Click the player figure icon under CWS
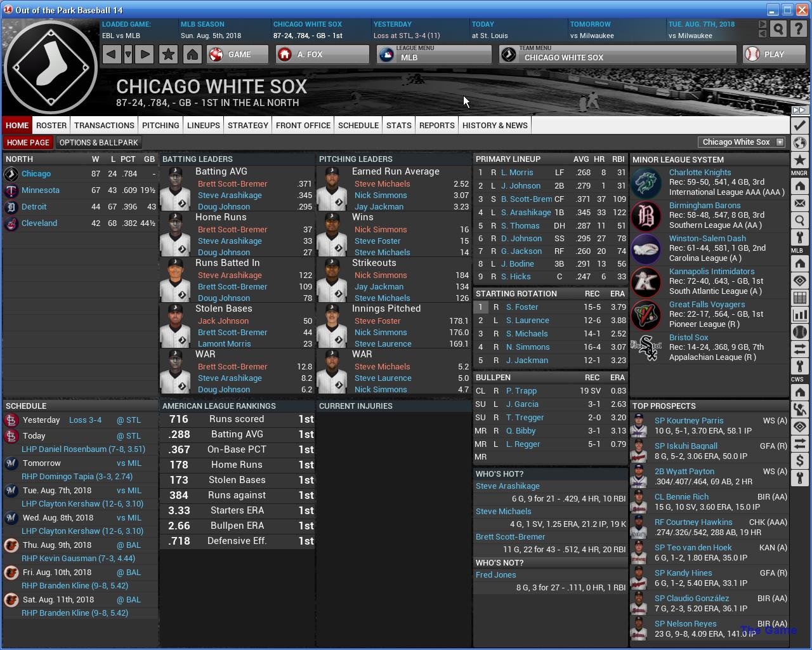Viewport: 812px width, 650px height. (x=799, y=409)
